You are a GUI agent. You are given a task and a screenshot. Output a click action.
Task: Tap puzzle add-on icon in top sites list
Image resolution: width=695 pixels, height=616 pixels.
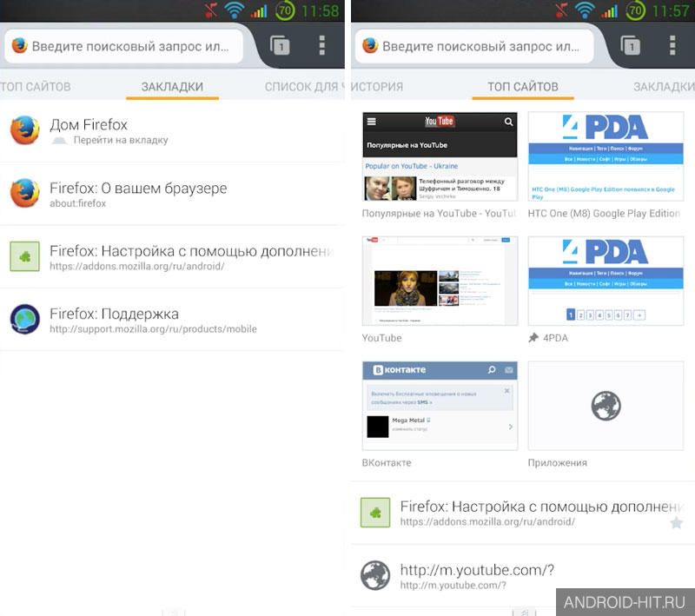[375, 513]
